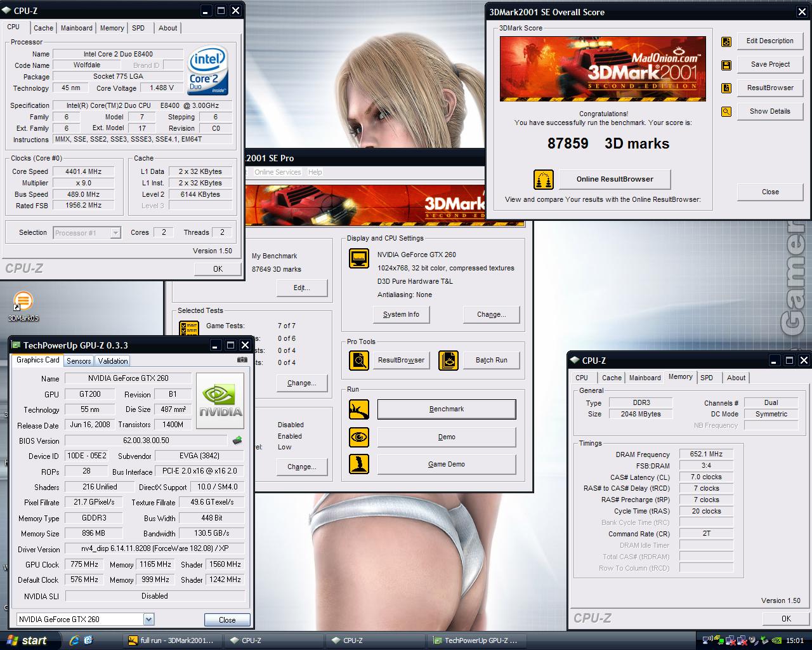Click the Edit Description icon in 3DMark score window
This screenshot has height=650, width=812.
pos(726,41)
